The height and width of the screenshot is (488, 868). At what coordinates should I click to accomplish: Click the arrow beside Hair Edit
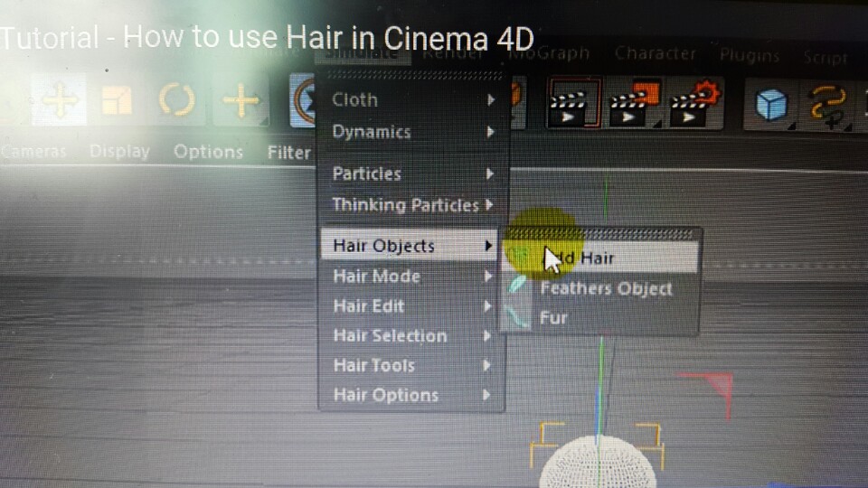487,306
